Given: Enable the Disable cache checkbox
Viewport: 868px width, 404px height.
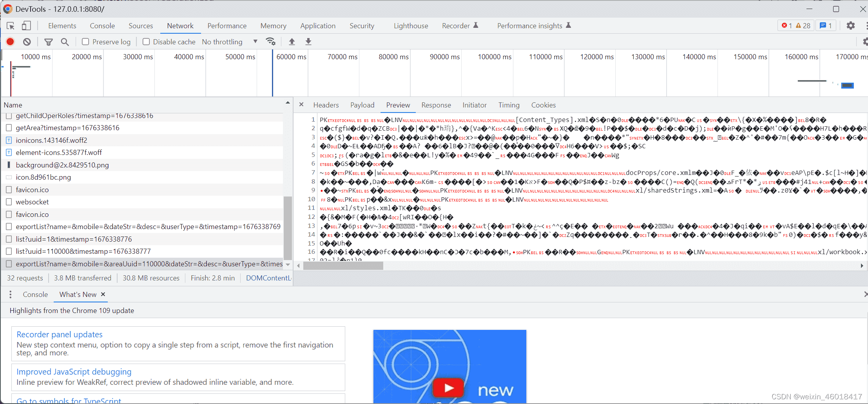Looking at the screenshot, I should point(145,42).
